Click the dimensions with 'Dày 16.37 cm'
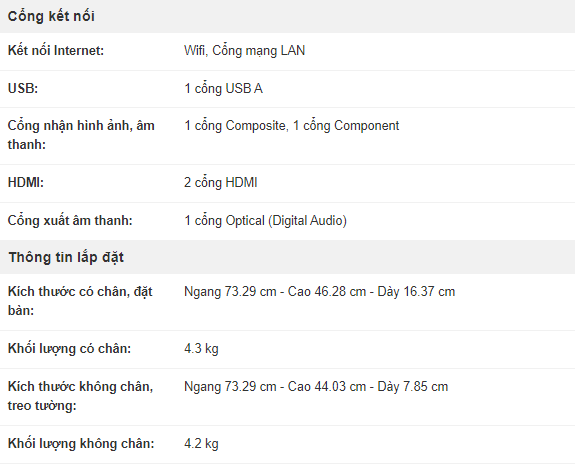The height and width of the screenshot is (467, 580). pyautogui.click(x=320, y=291)
